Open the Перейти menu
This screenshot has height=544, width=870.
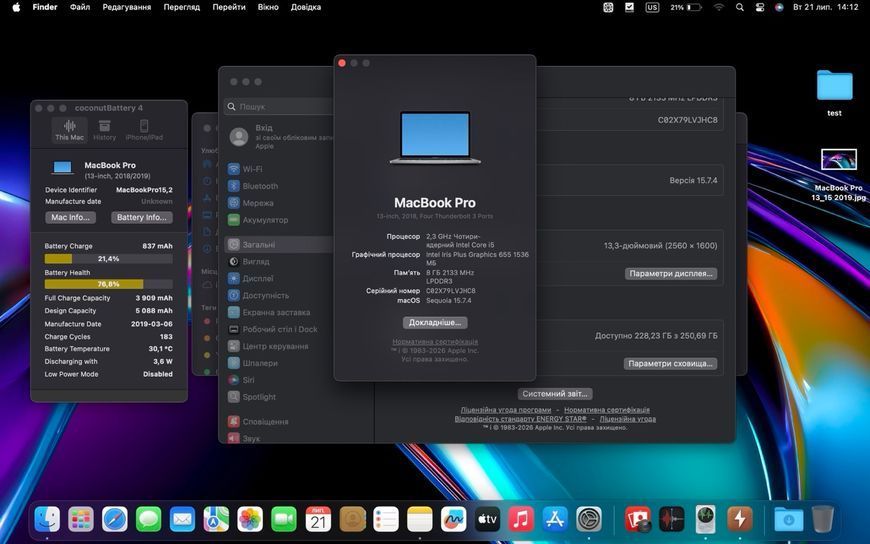[x=229, y=7]
